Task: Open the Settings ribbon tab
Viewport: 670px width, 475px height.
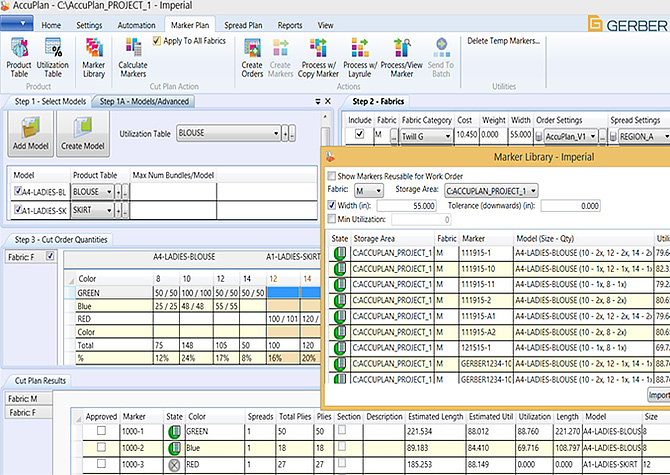Action: tap(89, 25)
